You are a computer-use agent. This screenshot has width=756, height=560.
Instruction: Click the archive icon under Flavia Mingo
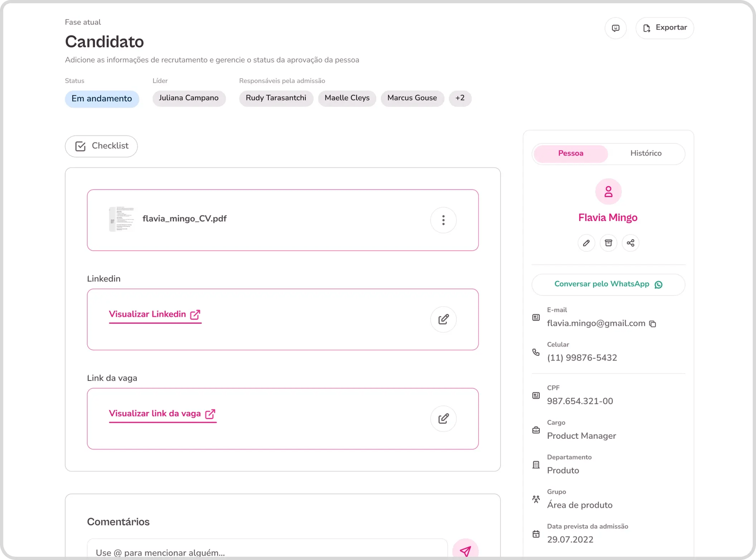[608, 243]
